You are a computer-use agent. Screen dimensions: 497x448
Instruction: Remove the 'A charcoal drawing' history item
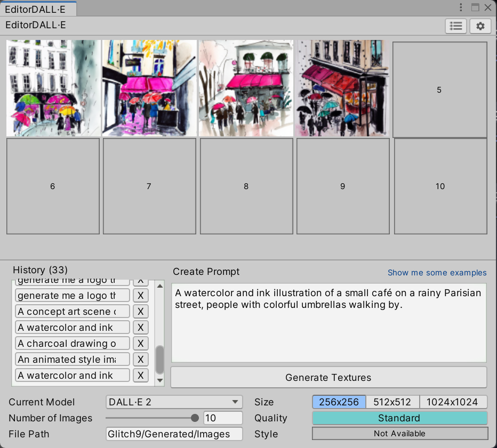pyautogui.click(x=140, y=344)
